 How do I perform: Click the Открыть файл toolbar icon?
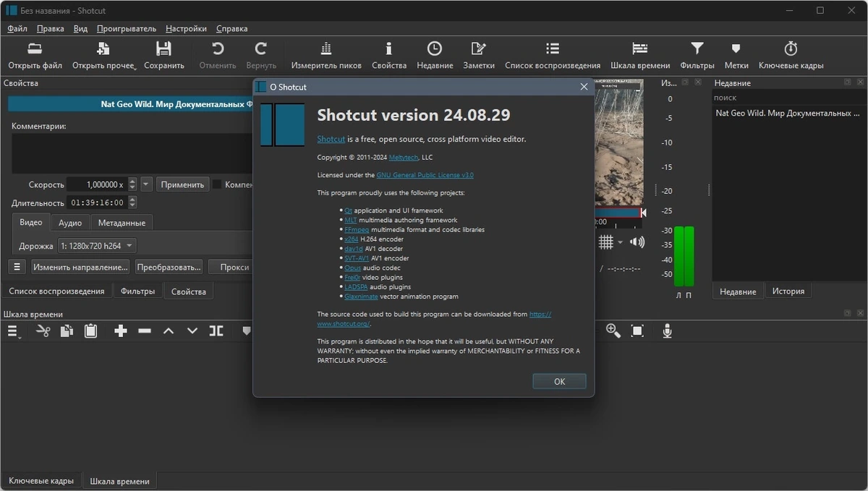tap(35, 49)
